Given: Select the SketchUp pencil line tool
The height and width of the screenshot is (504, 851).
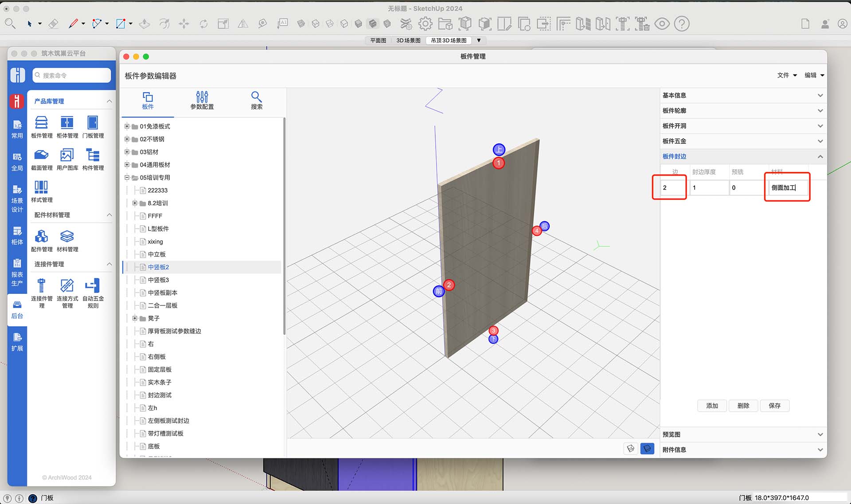Looking at the screenshot, I should pos(73,23).
